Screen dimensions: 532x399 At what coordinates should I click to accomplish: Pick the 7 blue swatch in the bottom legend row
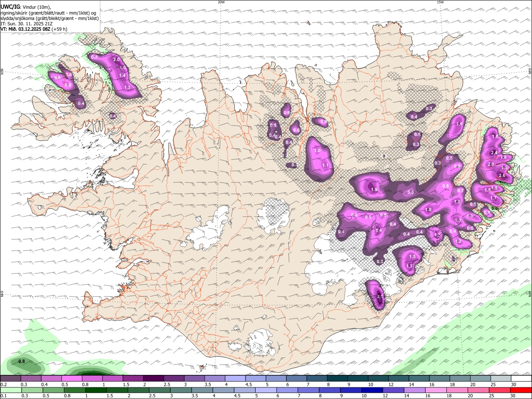click(308, 390)
